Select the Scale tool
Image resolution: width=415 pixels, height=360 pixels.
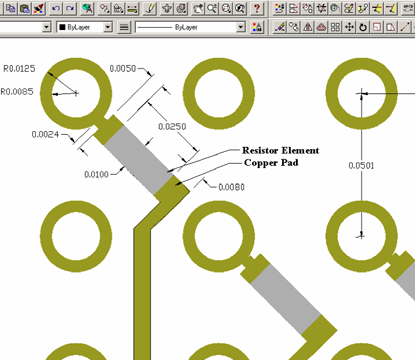click(377, 27)
